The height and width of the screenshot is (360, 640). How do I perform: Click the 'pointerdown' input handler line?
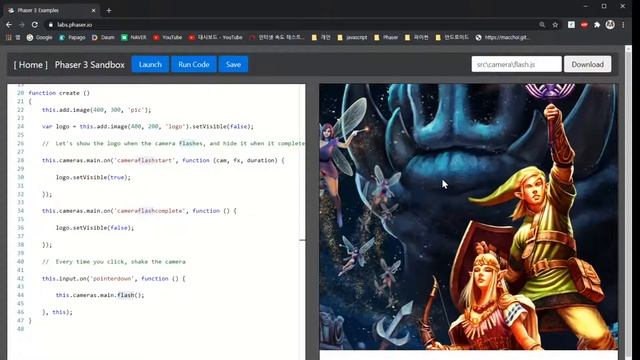pyautogui.click(x=113, y=278)
